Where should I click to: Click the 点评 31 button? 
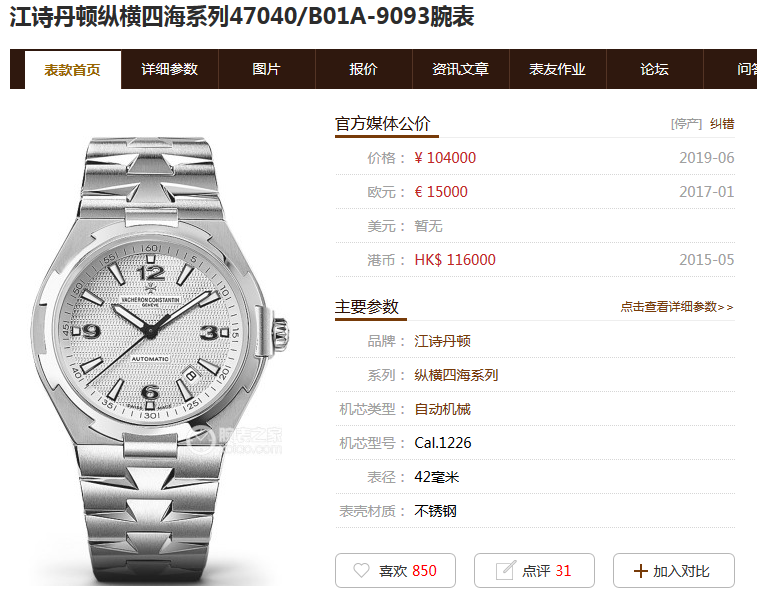click(534, 570)
